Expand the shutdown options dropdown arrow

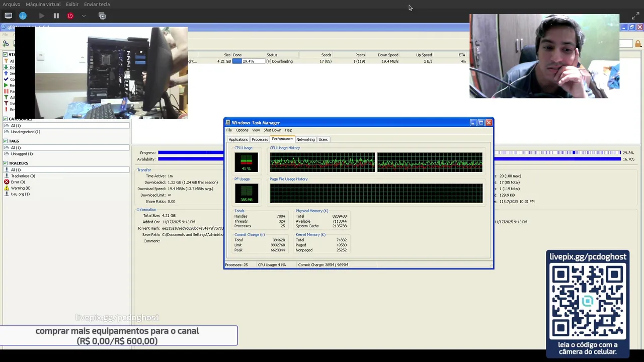84,16
